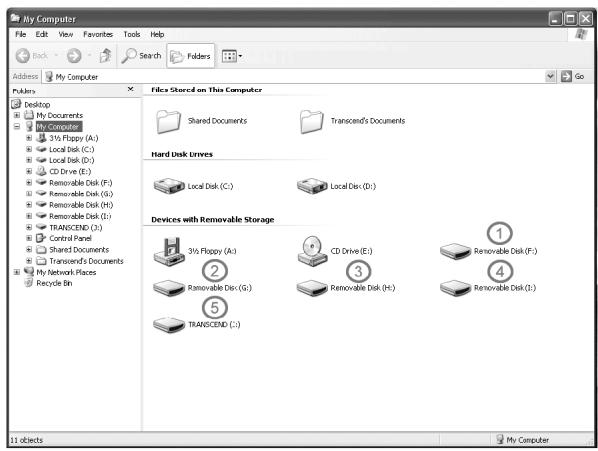Select TRANSCEND drive icon in main pane
598x451 pixels.
[x=169, y=324]
